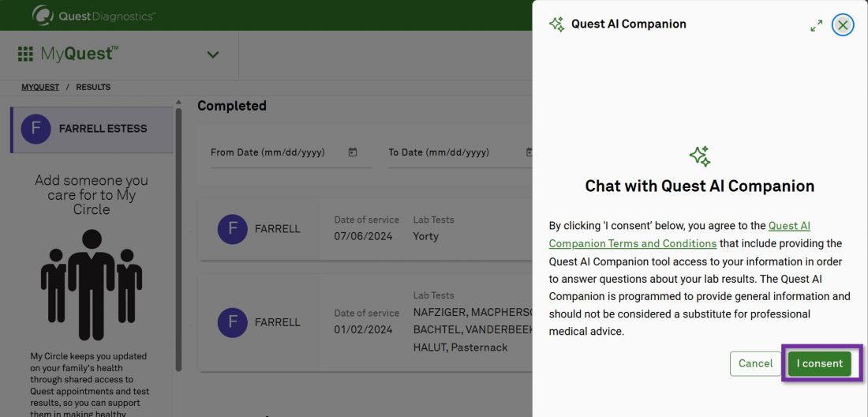
Task: Click the sidebar vertical scrollbar
Action: (x=178, y=239)
